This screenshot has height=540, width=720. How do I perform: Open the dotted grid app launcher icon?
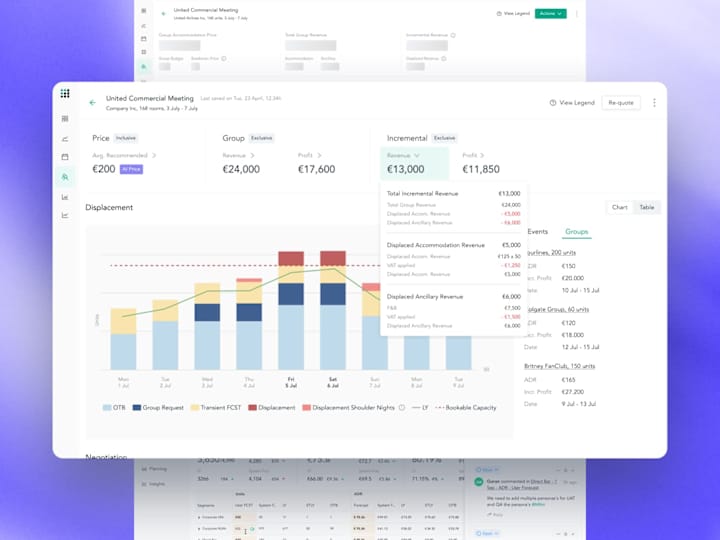[x=65, y=94]
